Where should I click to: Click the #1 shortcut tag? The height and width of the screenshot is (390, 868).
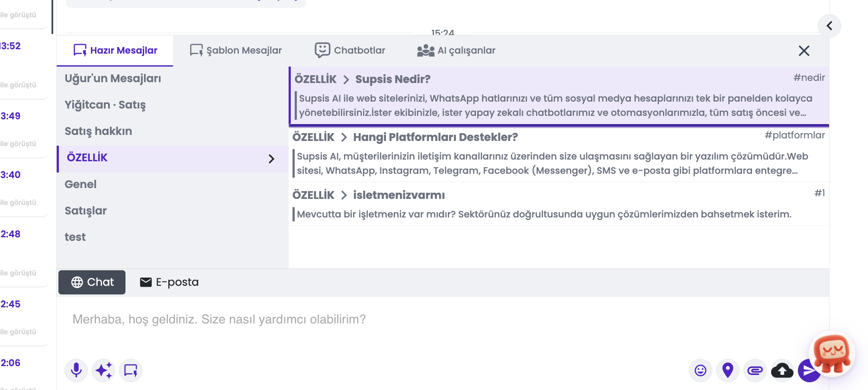click(820, 193)
